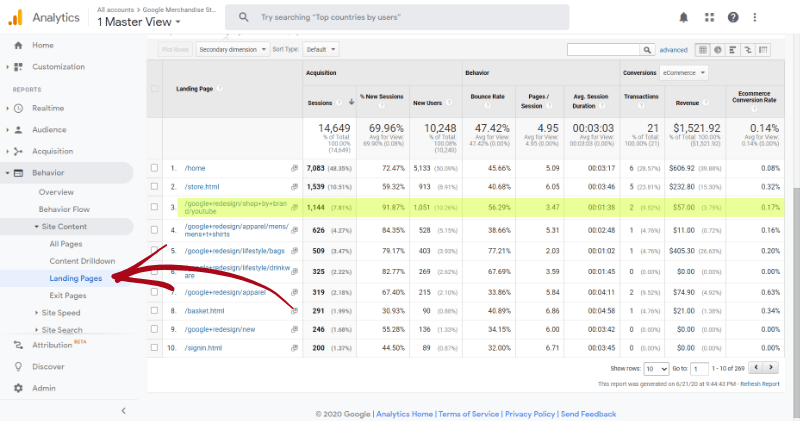Open the Secondary dimension dropdown
This screenshot has width=800, height=421.
click(233, 49)
